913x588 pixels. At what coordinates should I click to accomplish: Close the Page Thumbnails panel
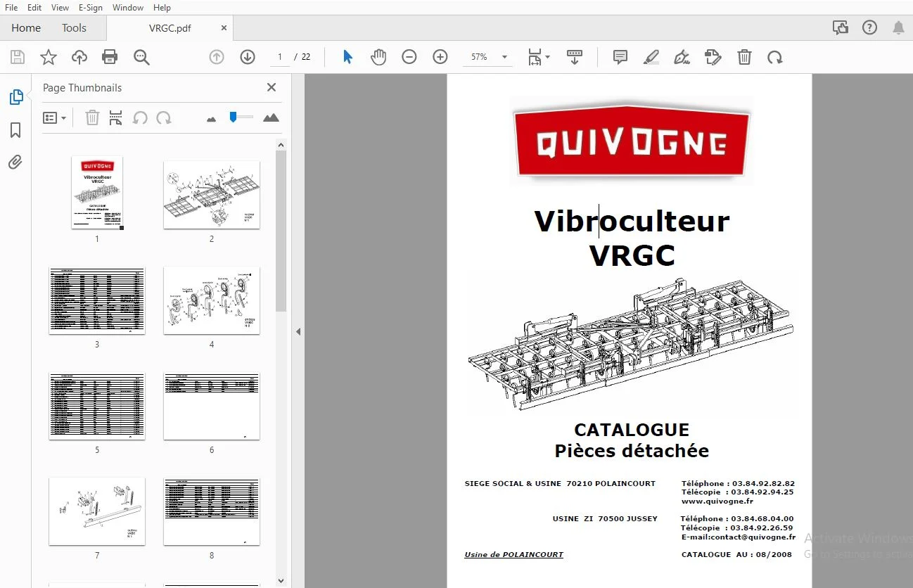272,87
